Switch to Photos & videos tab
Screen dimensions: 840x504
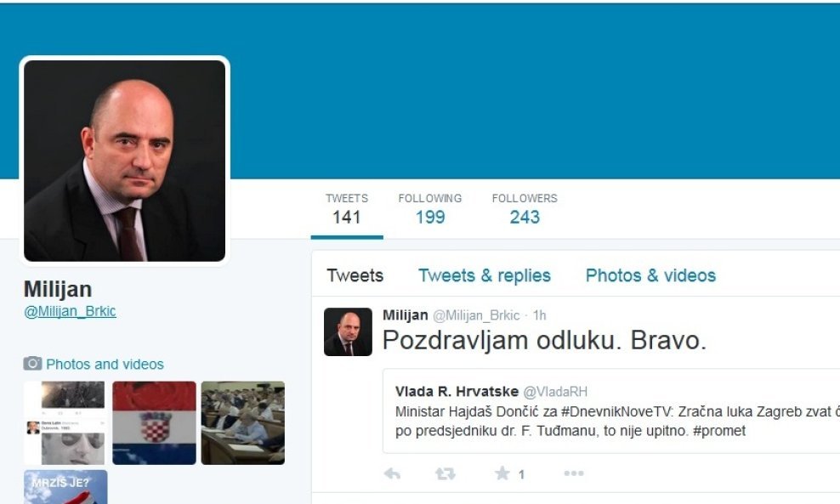pos(650,275)
